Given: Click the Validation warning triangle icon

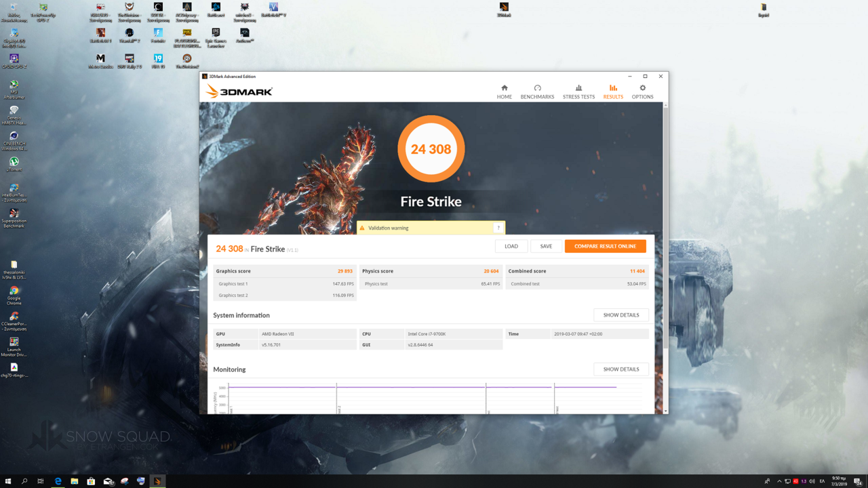Looking at the screenshot, I should 362,228.
